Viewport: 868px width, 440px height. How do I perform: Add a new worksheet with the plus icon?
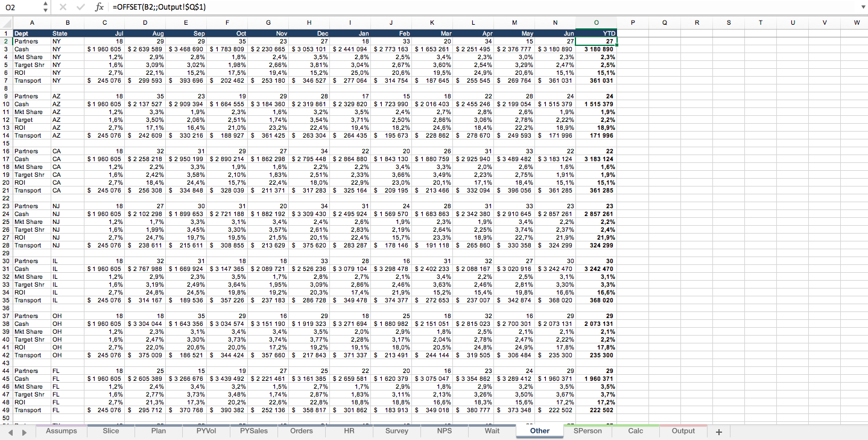click(718, 431)
